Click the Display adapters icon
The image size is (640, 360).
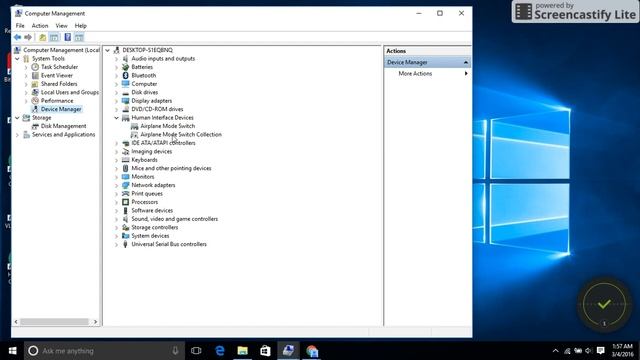click(x=125, y=101)
